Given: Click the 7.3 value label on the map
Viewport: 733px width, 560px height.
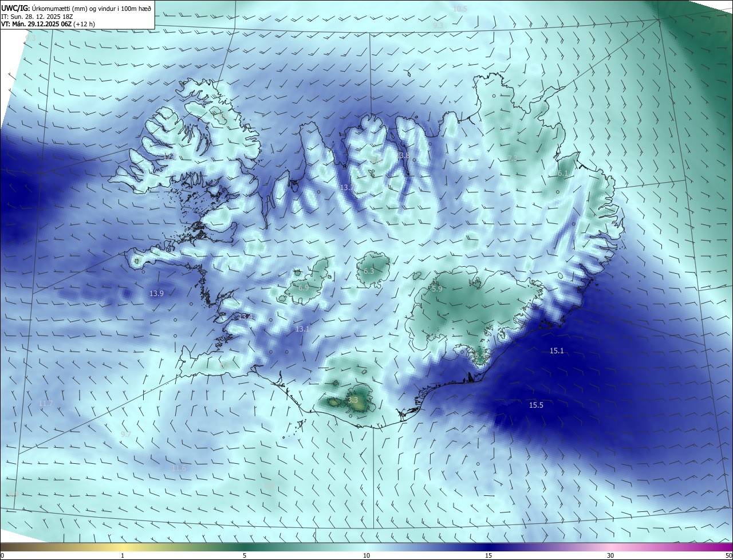Looking at the screenshot, I should coord(513,158).
